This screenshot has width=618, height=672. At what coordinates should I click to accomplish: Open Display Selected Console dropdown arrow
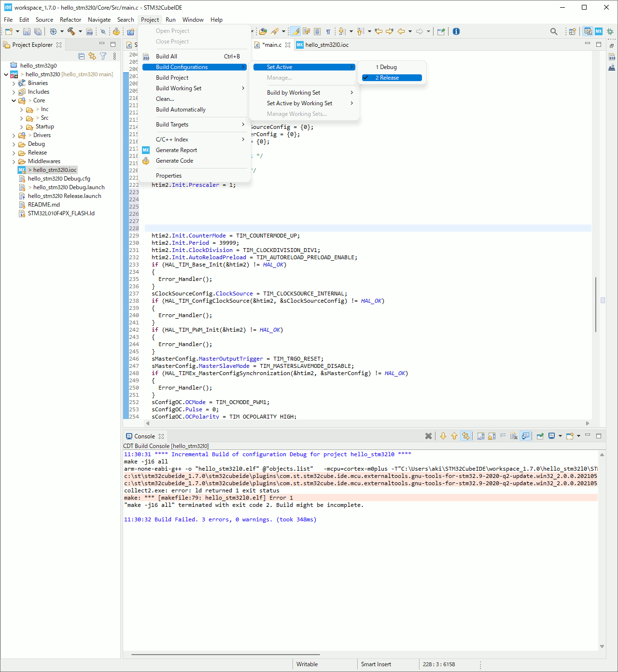pyautogui.click(x=560, y=436)
